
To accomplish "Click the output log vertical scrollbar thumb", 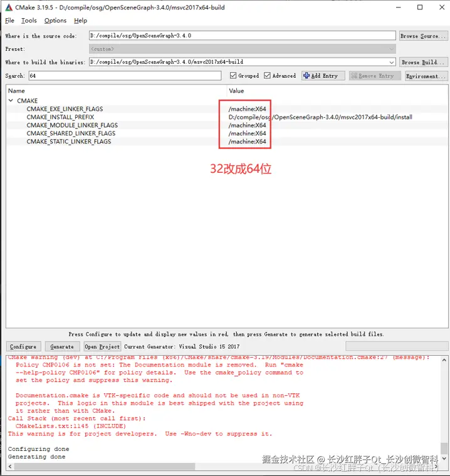I will coord(444,448).
